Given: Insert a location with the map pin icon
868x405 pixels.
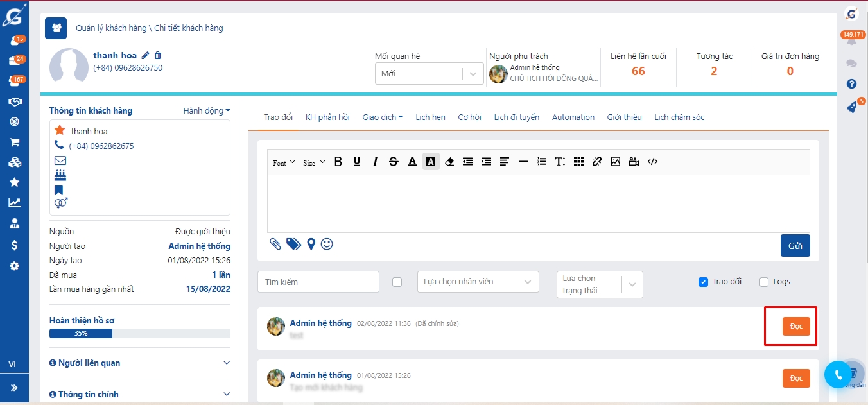Looking at the screenshot, I should (311, 244).
